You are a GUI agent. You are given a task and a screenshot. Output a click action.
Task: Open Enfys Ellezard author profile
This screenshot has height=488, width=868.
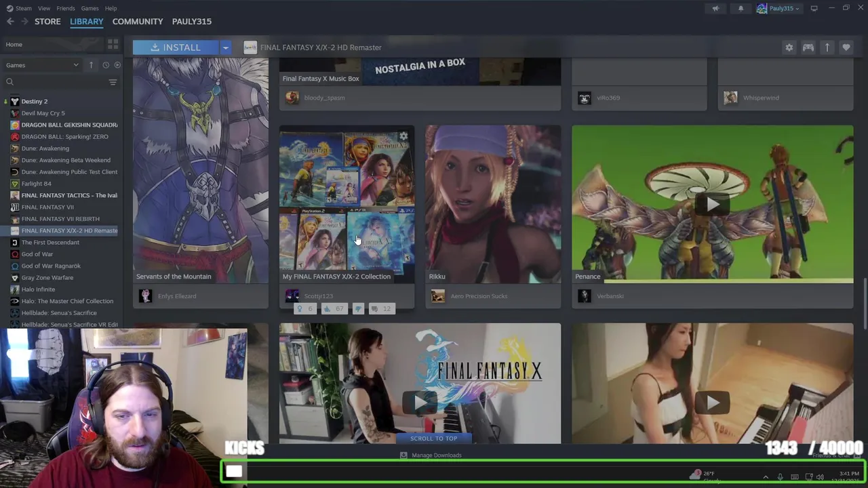pyautogui.click(x=177, y=296)
